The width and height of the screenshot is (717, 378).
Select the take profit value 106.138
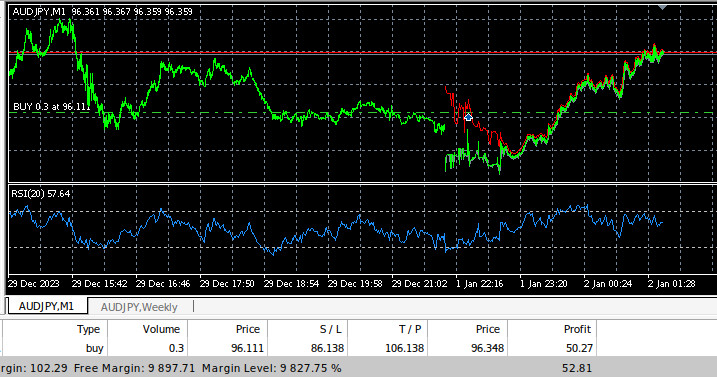[404, 348]
